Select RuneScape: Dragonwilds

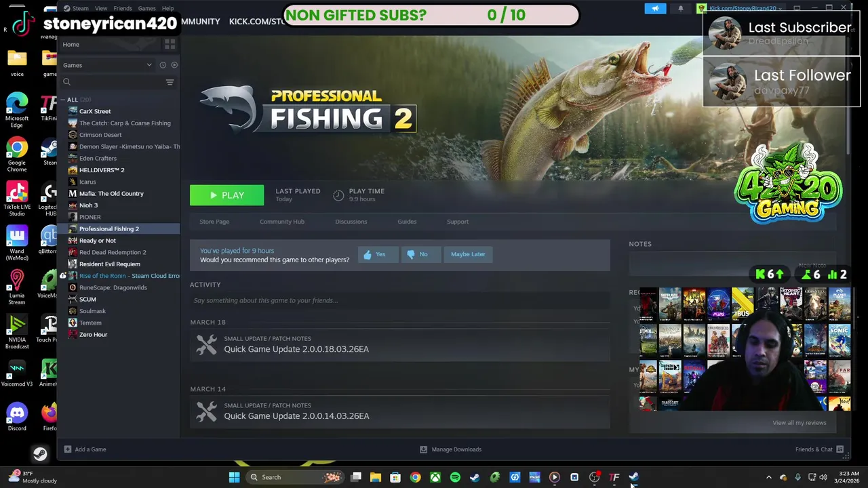113,287
